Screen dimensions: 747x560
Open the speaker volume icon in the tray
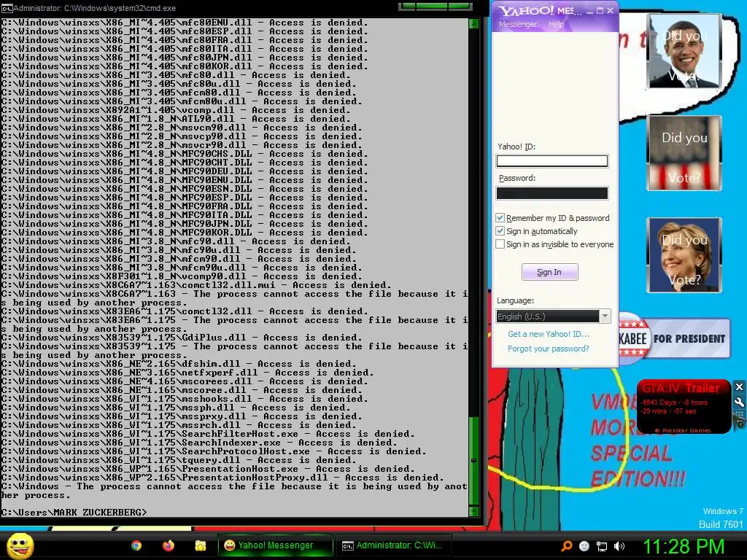pyautogui.click(x=619, y=546)
